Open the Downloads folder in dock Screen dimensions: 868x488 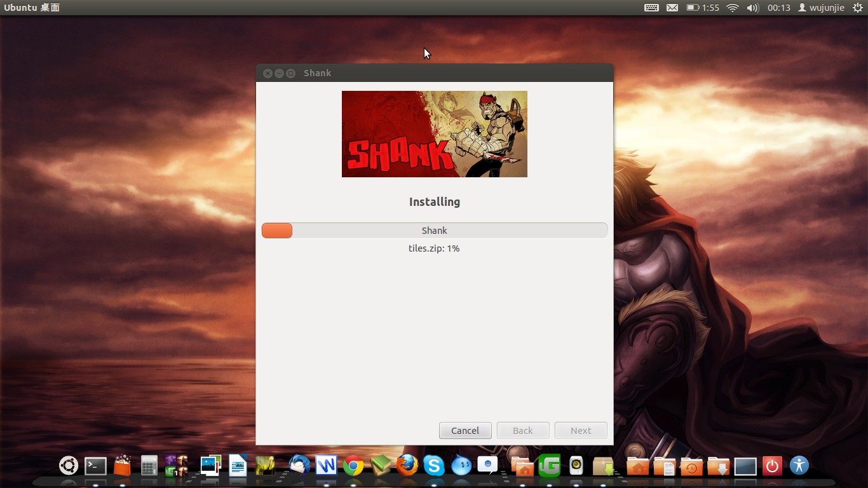point(719,466)
